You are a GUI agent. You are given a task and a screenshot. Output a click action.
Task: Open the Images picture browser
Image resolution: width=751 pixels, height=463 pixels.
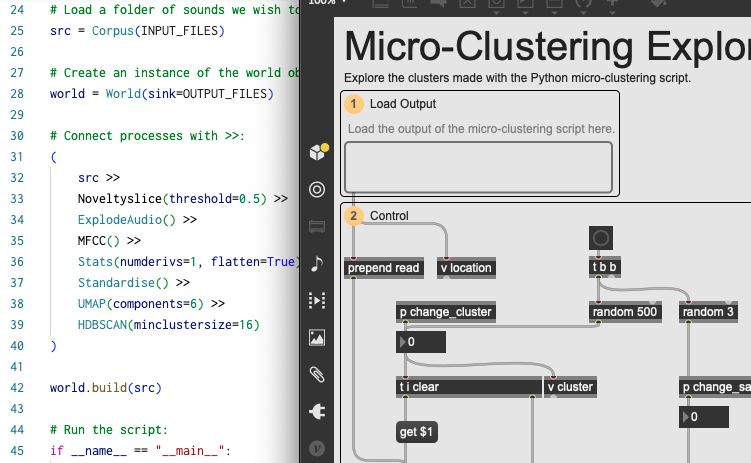[317, 338]
